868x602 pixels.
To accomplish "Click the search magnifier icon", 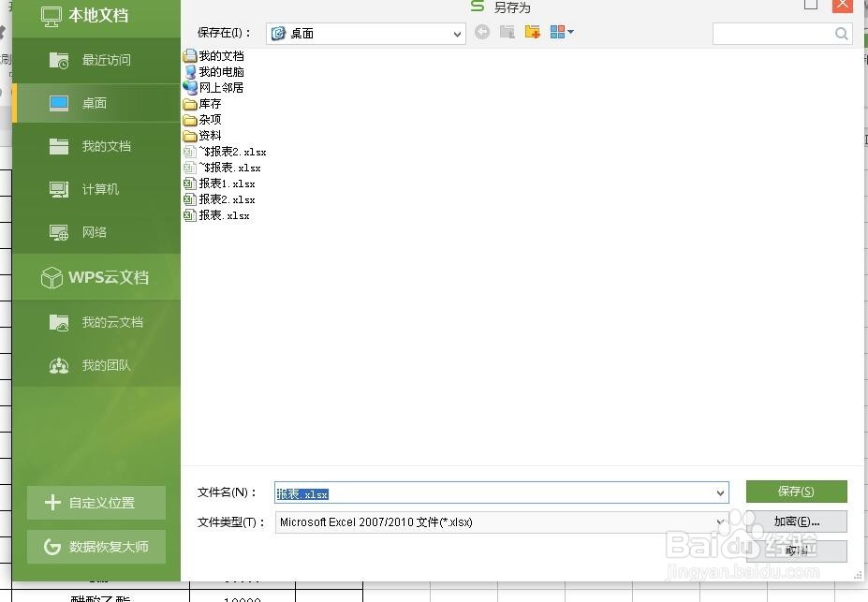I will point(842,34).
